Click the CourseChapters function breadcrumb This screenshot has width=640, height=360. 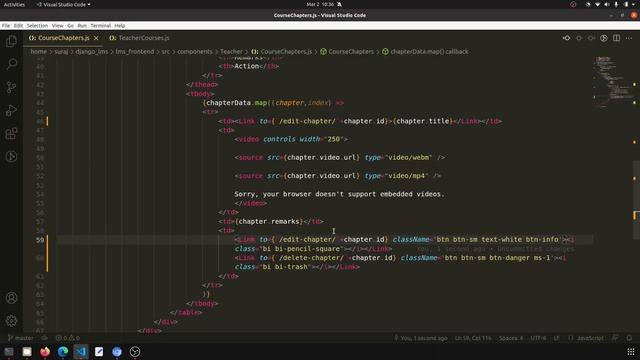347,51
